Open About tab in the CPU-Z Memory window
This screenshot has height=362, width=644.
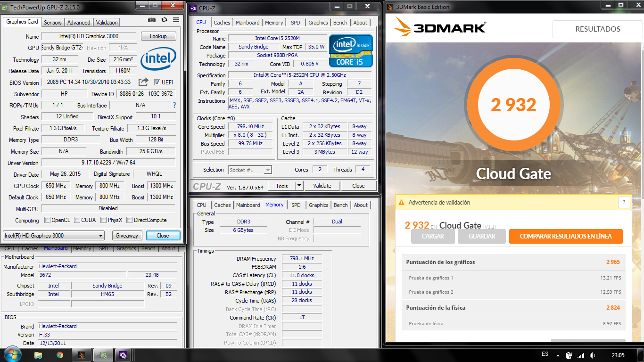(x=361, y=205)
